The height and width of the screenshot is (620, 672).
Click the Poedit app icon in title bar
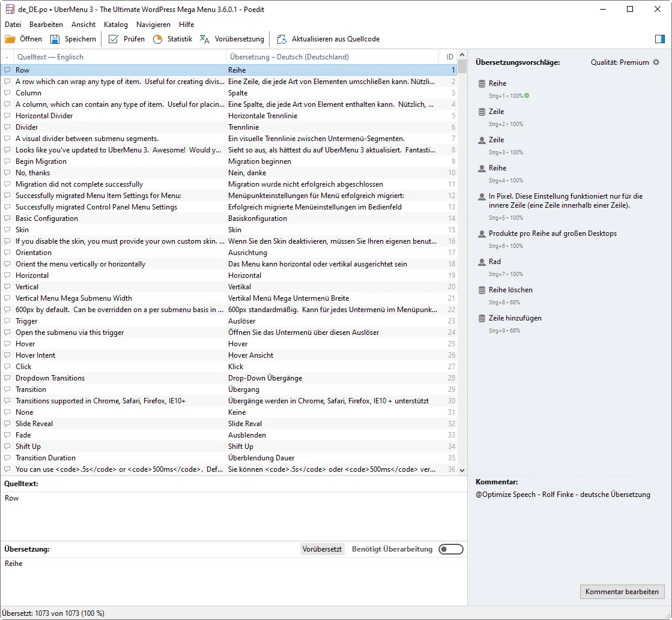10,9
